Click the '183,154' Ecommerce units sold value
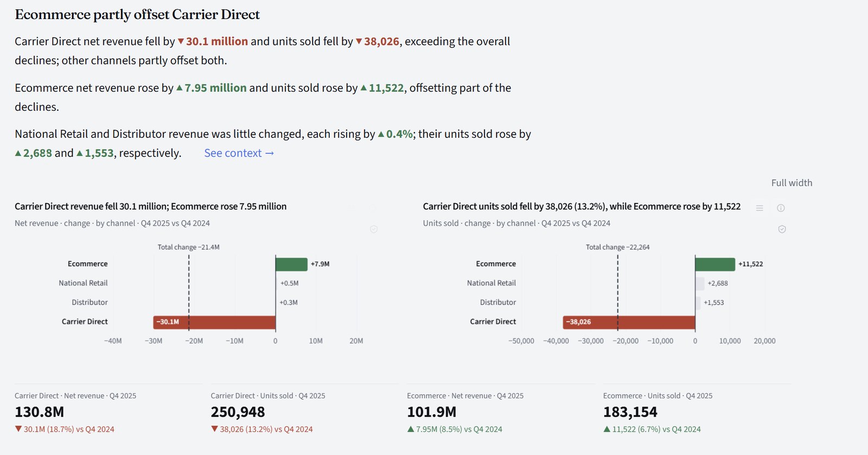868x455 pixels. 630,412
